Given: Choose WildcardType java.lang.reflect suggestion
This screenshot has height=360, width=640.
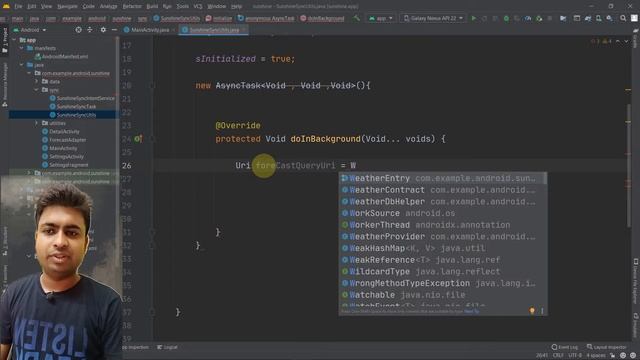Looking at the screenshot, I should coord(443,271).
